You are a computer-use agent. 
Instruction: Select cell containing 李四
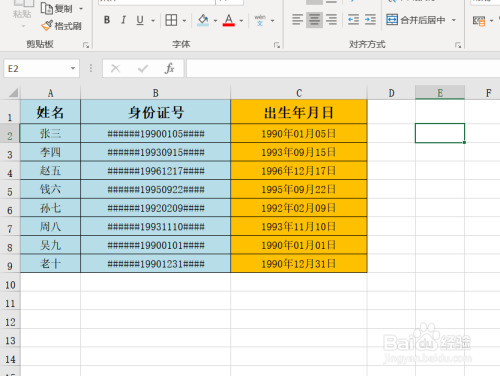point(50,152)
